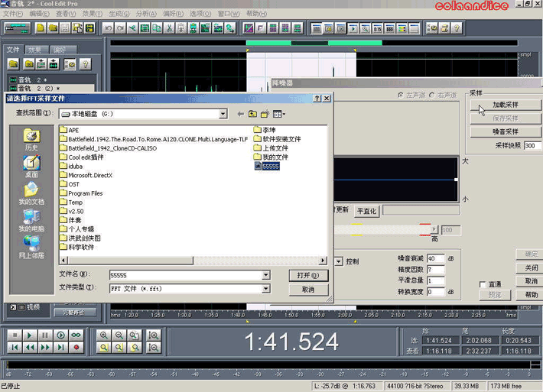Click the Up One Level folder icon
The width and height of the screenshot is (543, 392).
point(251,114)
